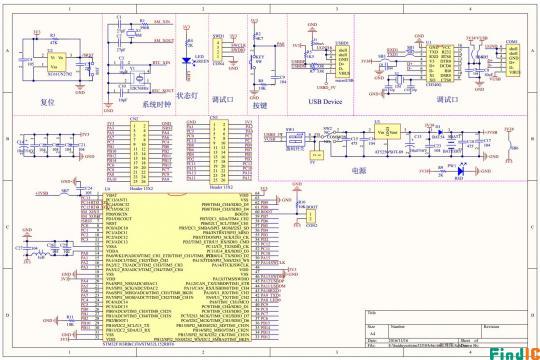Screen dimensions: 540x360
Task: Select the microUSB connector symbol
Action: pos(343,61)
